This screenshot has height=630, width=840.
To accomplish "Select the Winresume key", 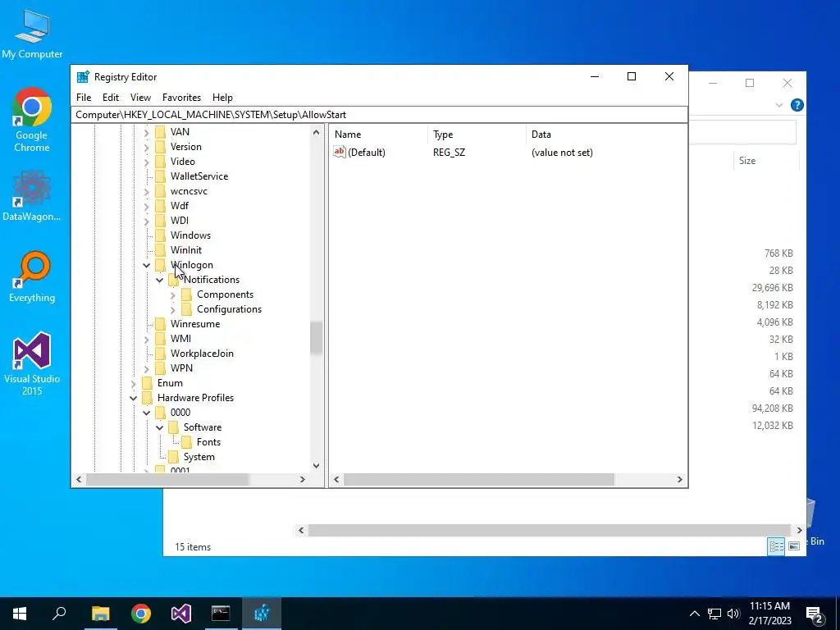I will click(195, 324).
